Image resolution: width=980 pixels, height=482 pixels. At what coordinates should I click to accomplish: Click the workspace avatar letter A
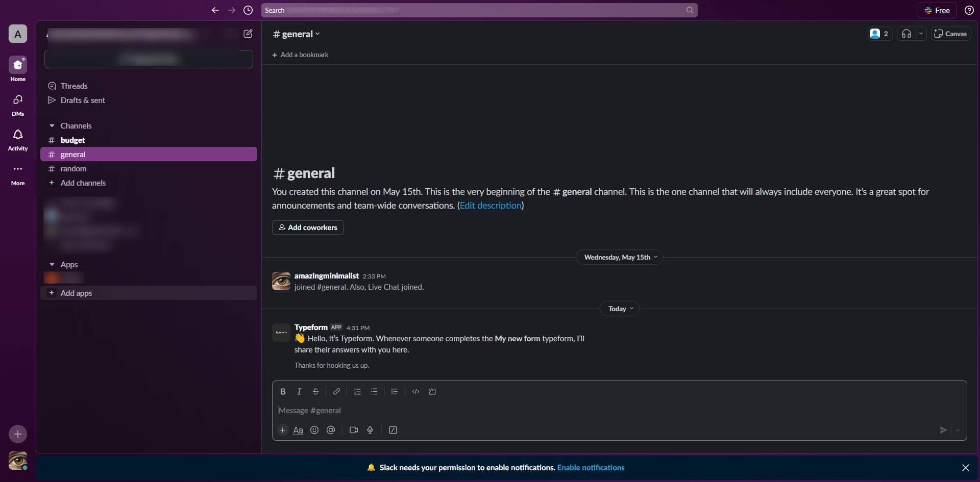click(x=18, y=34)
